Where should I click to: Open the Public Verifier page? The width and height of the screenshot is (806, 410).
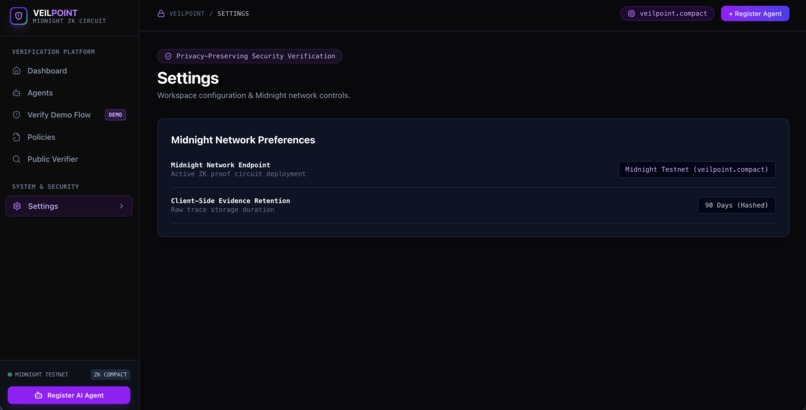69,159
